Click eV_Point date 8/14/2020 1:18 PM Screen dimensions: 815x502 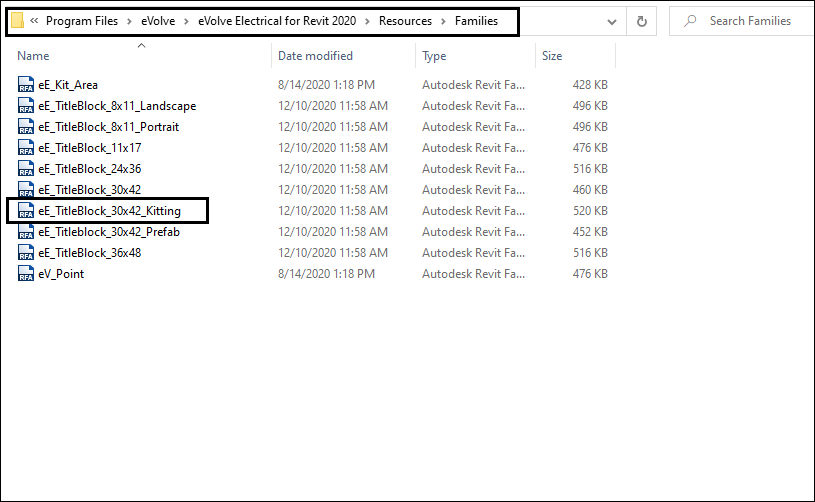[x=326, y=273]
